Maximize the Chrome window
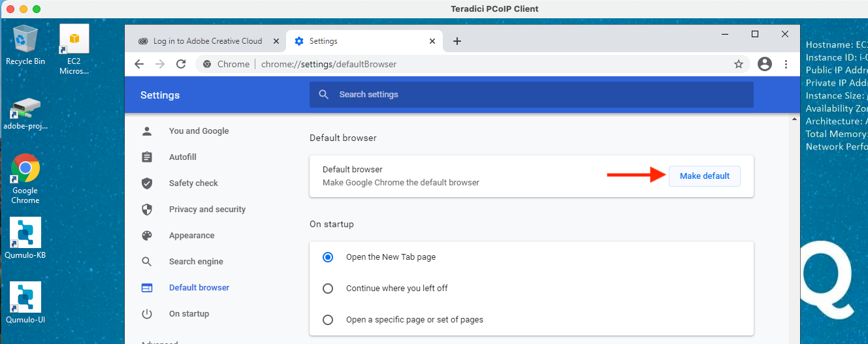Viewport: 868px width, 344px height. (755, 34)
